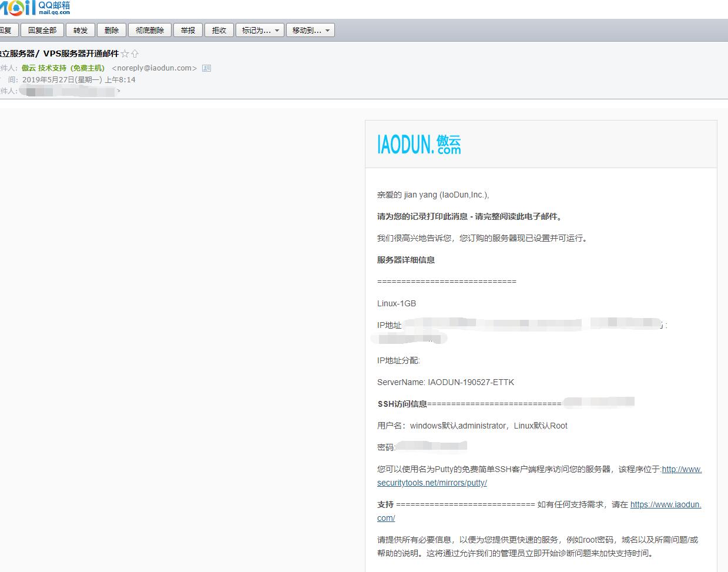
Task: Click sender name 傲云 技术支持
Action: [x=63, y=68]
